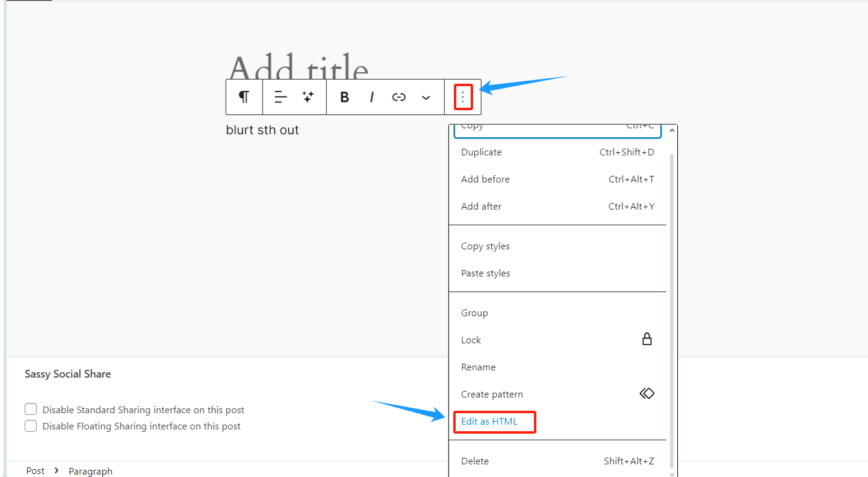Screen dimensions: 868x477
Task: Enable Disable Standard Sharing interface checkbox
Action: click(31, 409)
